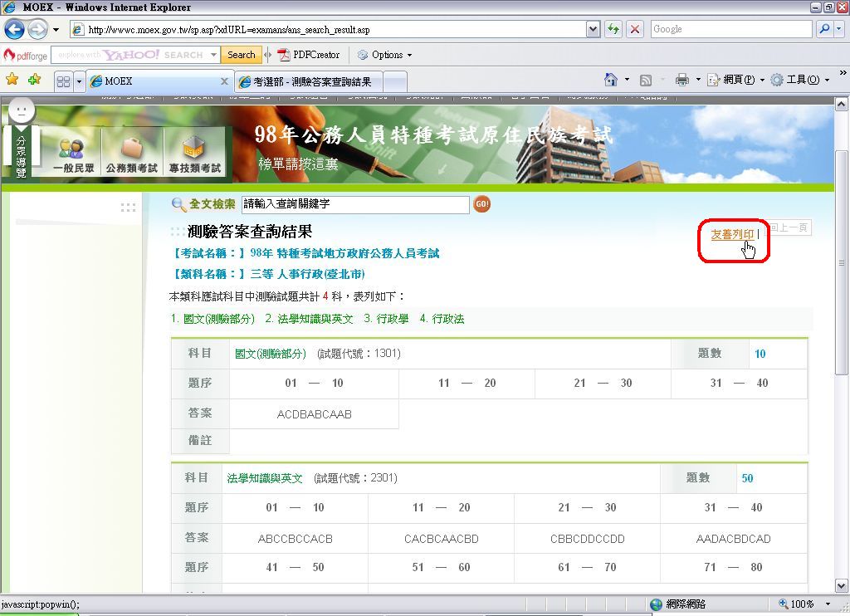Click the yellow Search button in pdfforge toolbar
The width and height of the screenshot is (850, 616).
pyautogui.click(x=242, y=55)
